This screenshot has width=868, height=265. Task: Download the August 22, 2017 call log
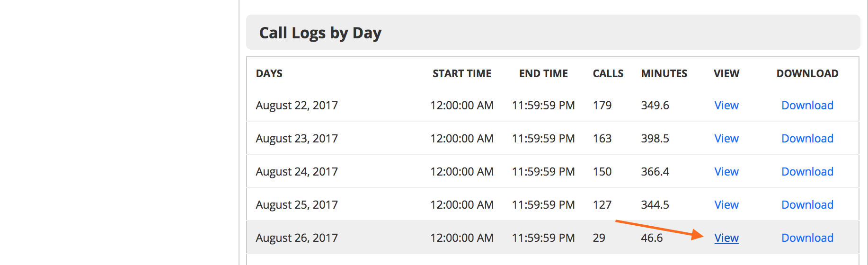[807, 106]
